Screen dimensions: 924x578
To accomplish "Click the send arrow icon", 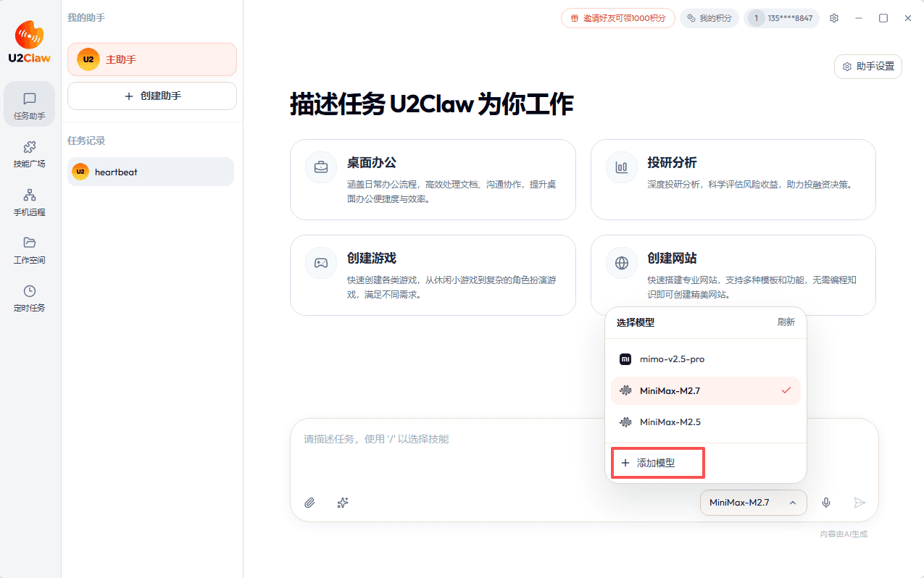I will [860, 503].
